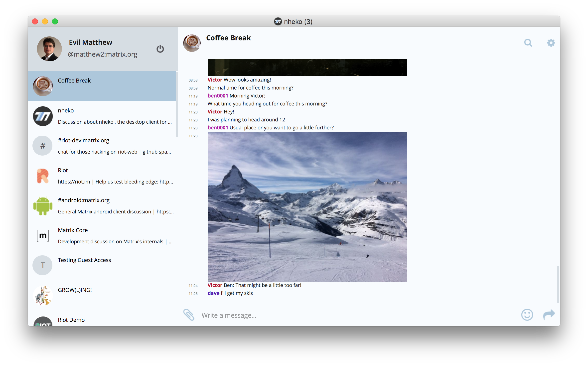Viewport: 588px width, 366px height.
Task: Click Evil Matthew's profile avatar
Action: pos(49,49)
